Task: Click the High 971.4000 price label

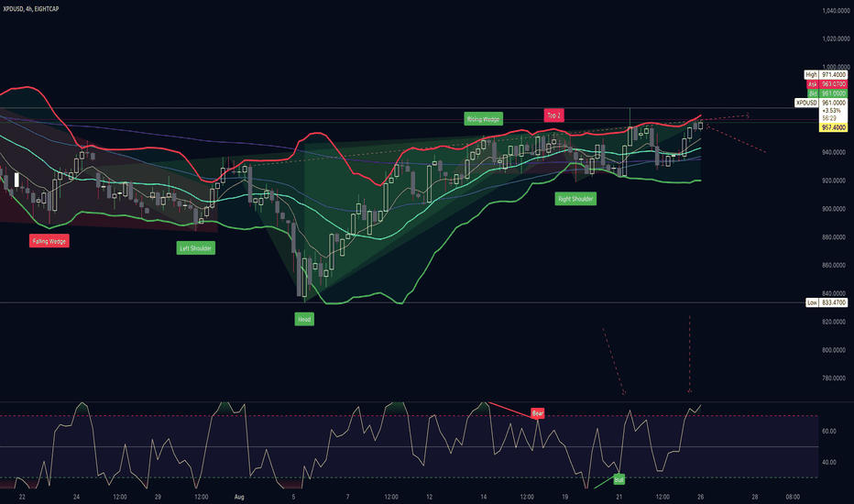Action: (x=826, y=74)
